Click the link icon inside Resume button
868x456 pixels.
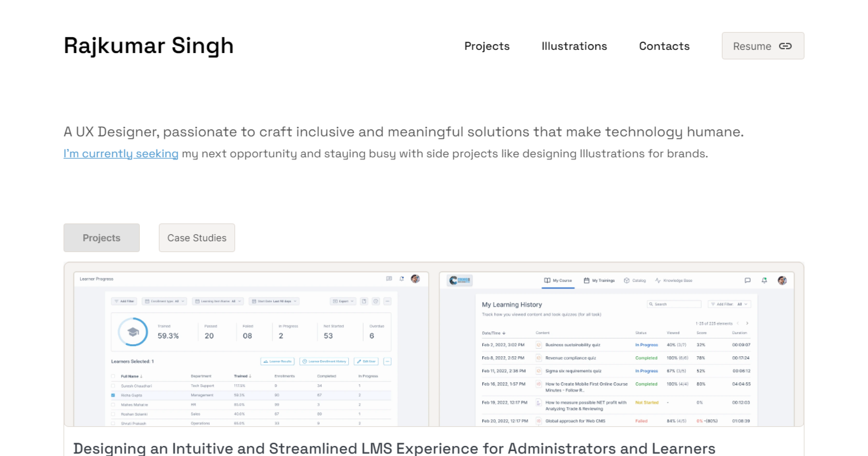click(785, 46)
